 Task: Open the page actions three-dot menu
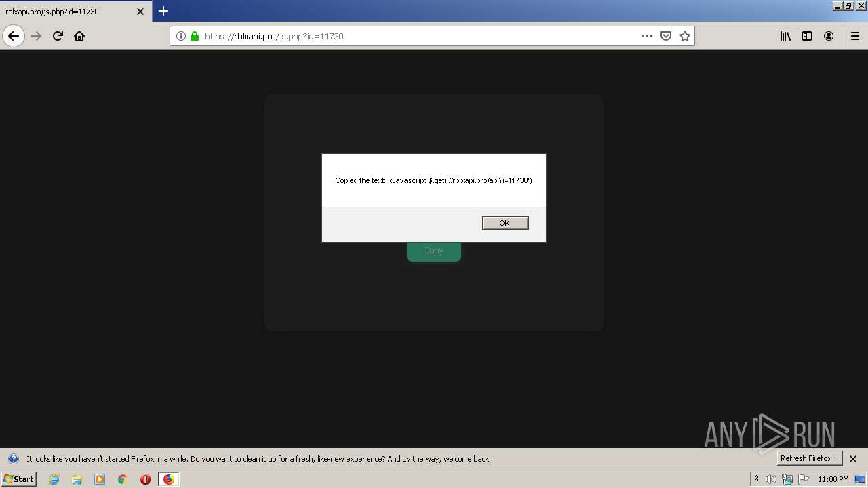(647, 36)
